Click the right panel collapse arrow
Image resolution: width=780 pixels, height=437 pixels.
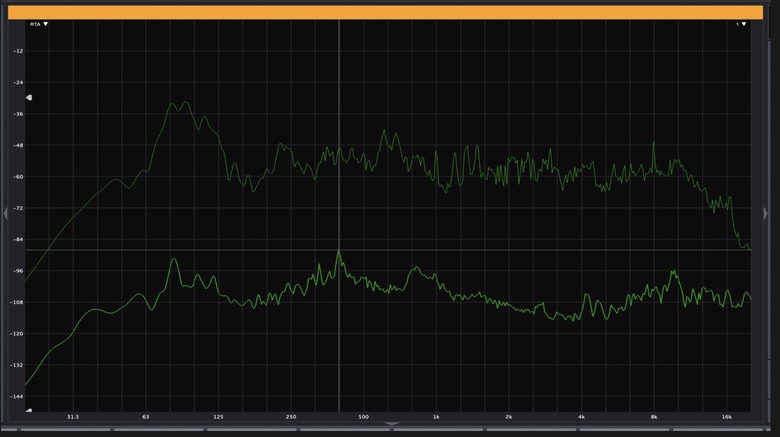coord(766,214)
